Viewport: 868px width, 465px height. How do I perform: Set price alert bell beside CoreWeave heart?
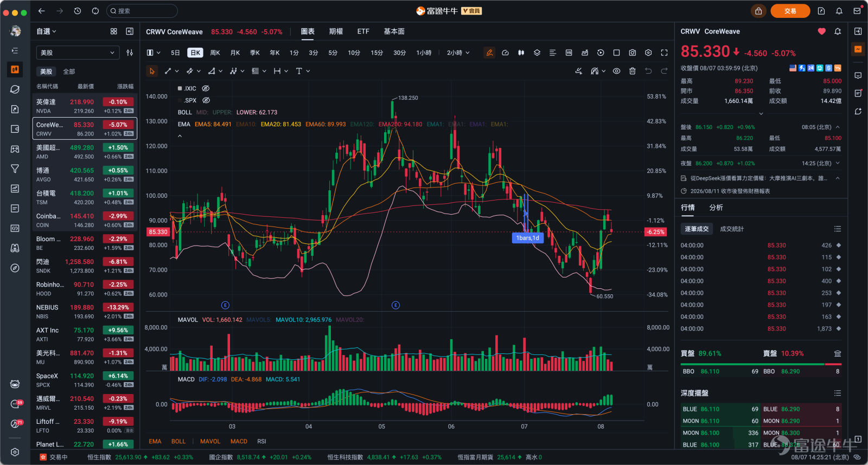pos(838,31)
